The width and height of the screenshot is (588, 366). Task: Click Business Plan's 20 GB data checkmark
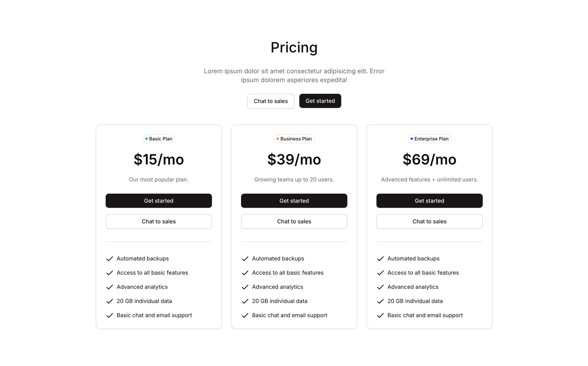245,301
